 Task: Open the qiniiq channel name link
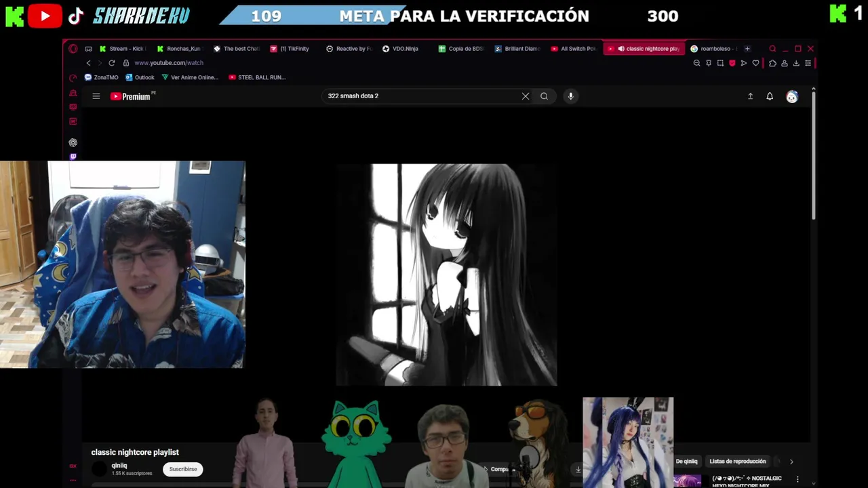click(119, 466)
